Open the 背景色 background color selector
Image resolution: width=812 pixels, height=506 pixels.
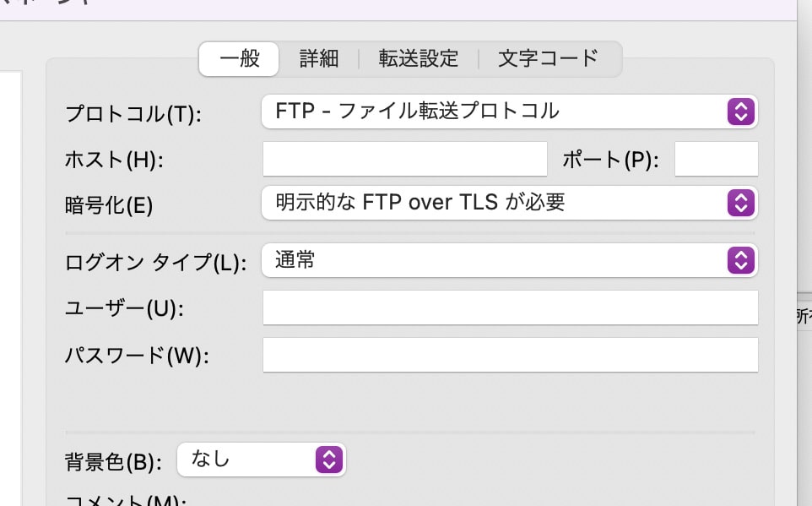[x=262, y=460]
